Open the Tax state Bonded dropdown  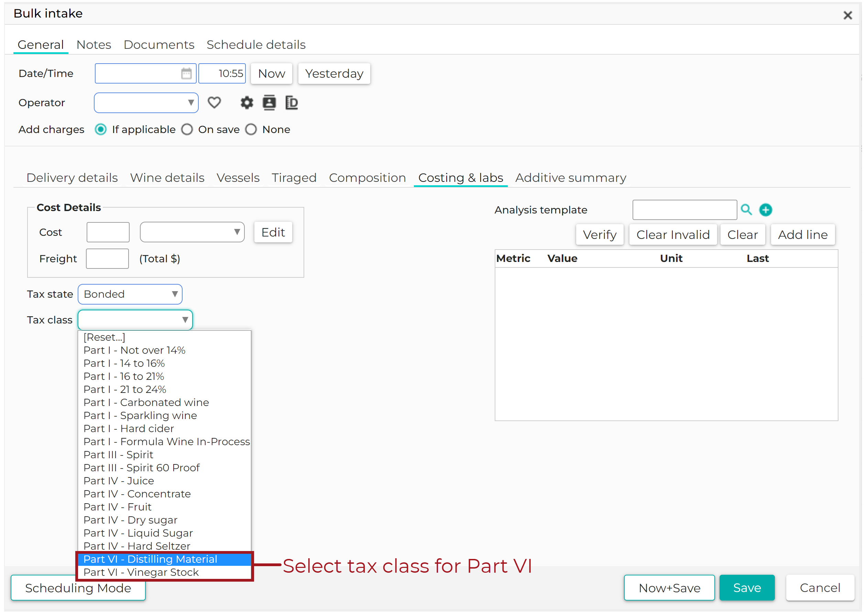130,294
